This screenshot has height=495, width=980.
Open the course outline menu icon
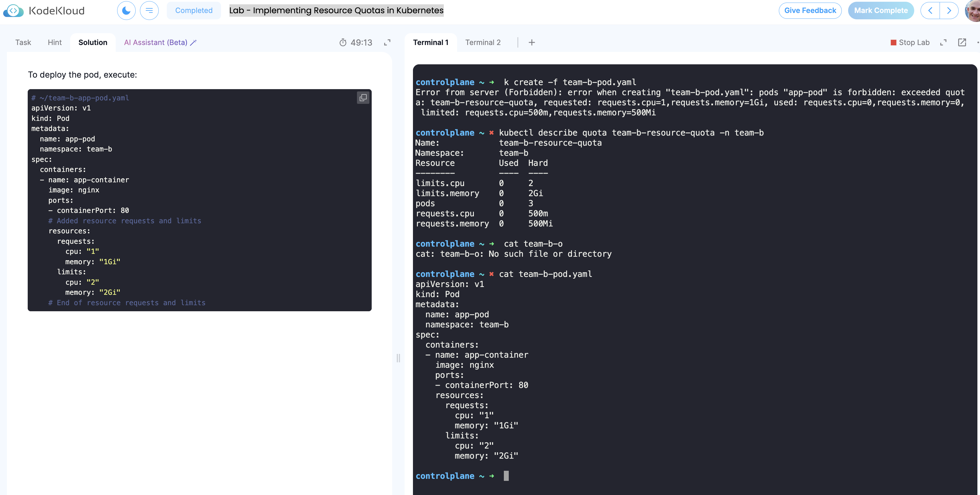pyautogui.click(x=149, y=10)
